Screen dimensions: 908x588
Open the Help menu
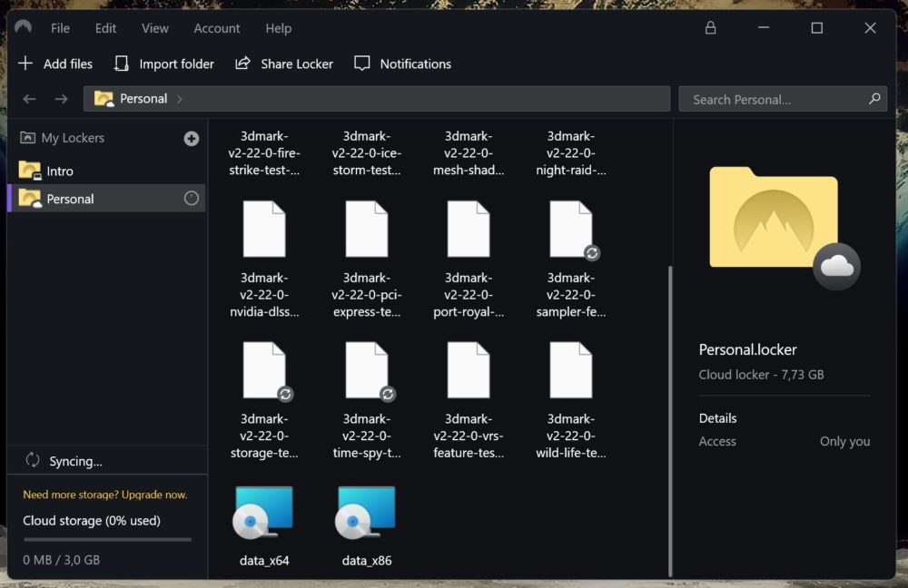(279, 28)
